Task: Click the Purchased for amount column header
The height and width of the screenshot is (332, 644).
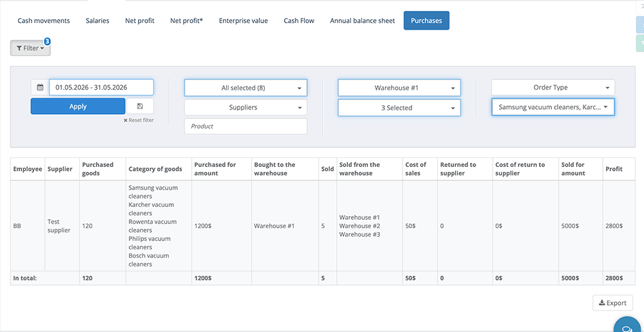Action: tap(222, 169)
